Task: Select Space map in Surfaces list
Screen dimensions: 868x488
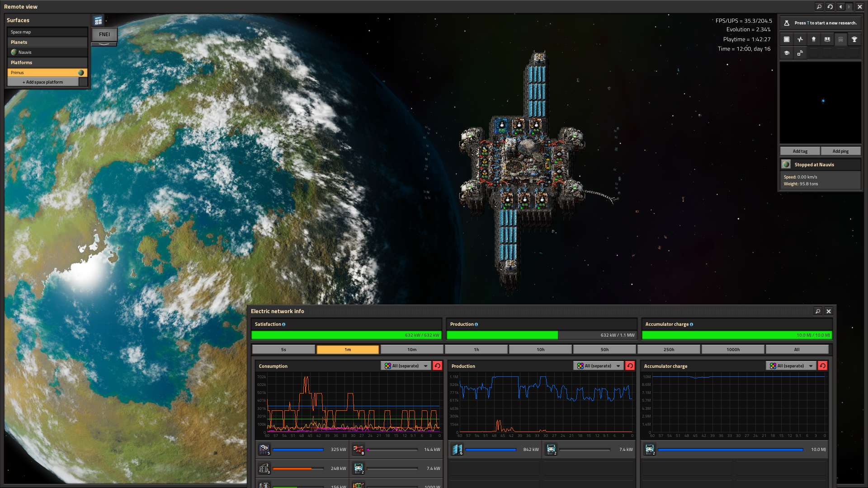Action: (47, 32)
